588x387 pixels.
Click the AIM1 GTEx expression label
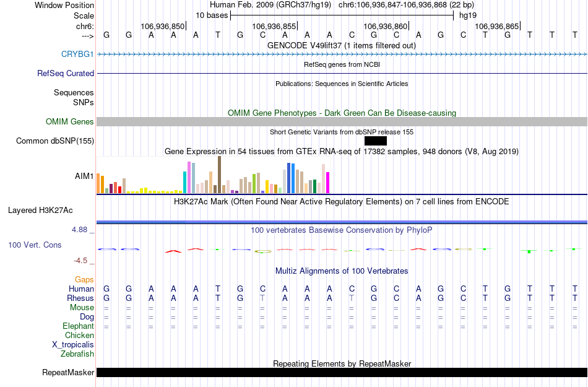point(84,176)
